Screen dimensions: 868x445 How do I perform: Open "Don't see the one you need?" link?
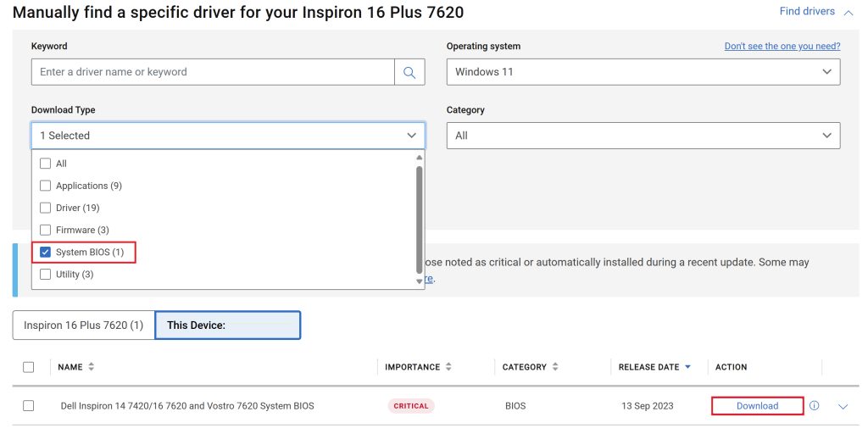[x=782, y=46]
